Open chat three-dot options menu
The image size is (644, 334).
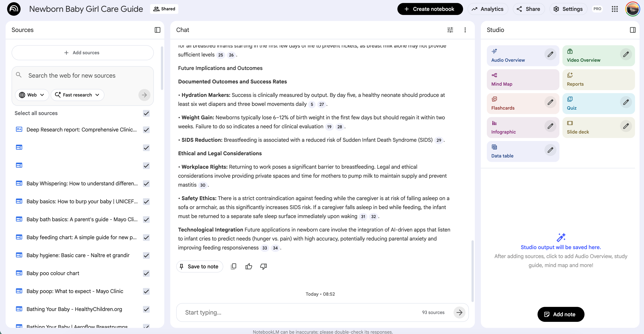click(465, 30)
